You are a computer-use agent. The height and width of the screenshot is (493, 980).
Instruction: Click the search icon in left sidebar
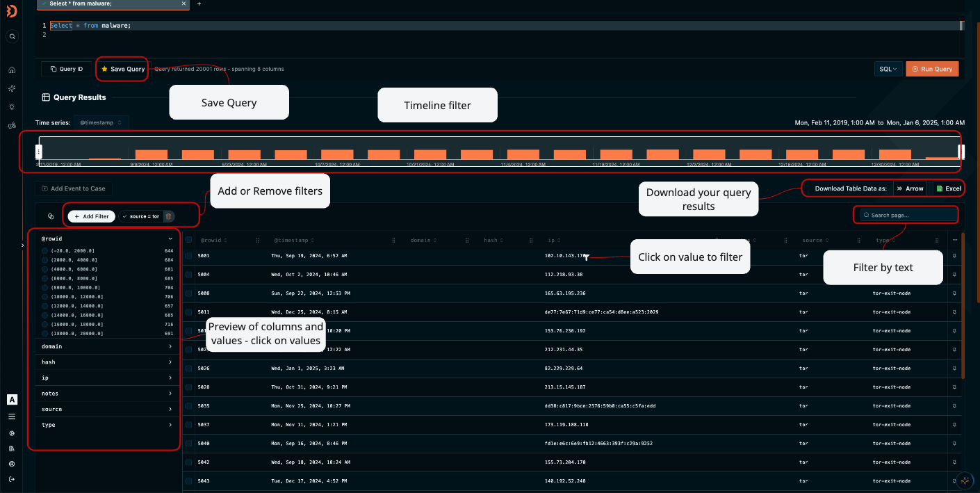pos(12,37)
